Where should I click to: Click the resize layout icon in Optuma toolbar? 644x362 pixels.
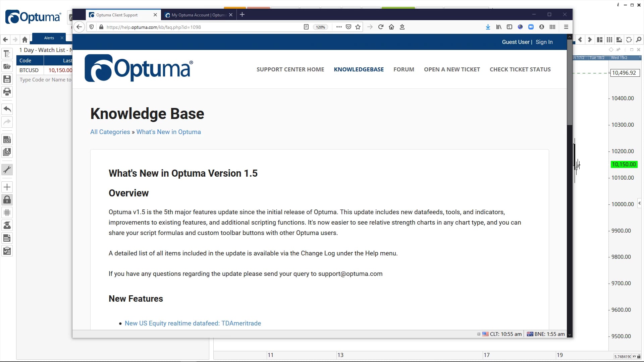(x=619, y=40)
